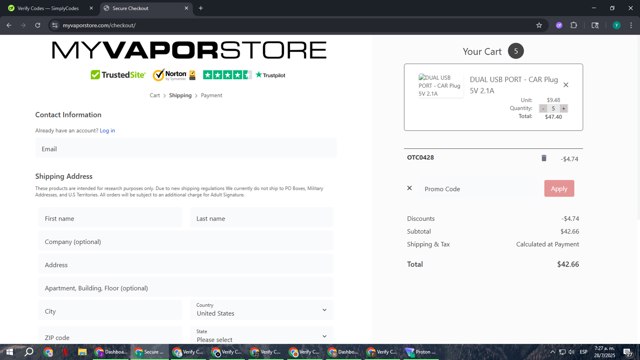The height and width of the screenshot is (360, 640).
Task: Switch to Secure Checkout tab
Action: click(x=146, y=8)
